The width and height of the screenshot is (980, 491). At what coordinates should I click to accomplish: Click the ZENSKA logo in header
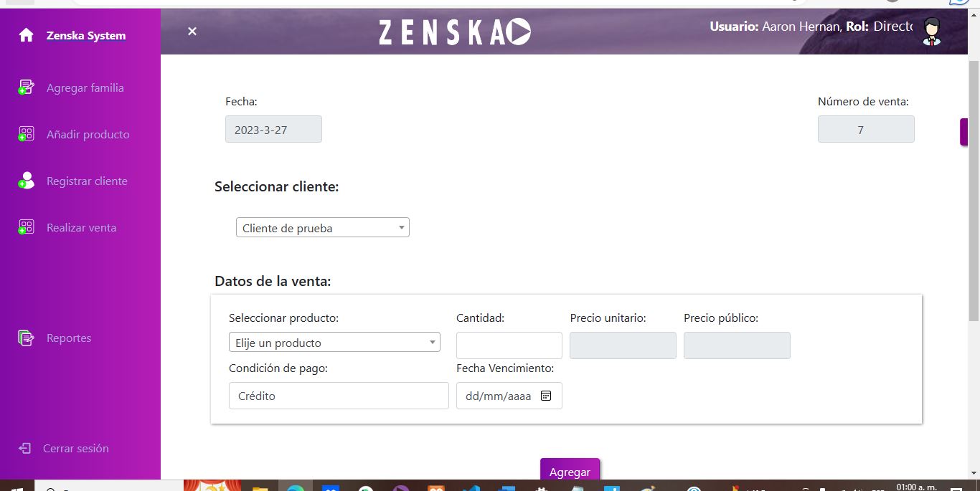click(x=455, y=32)
